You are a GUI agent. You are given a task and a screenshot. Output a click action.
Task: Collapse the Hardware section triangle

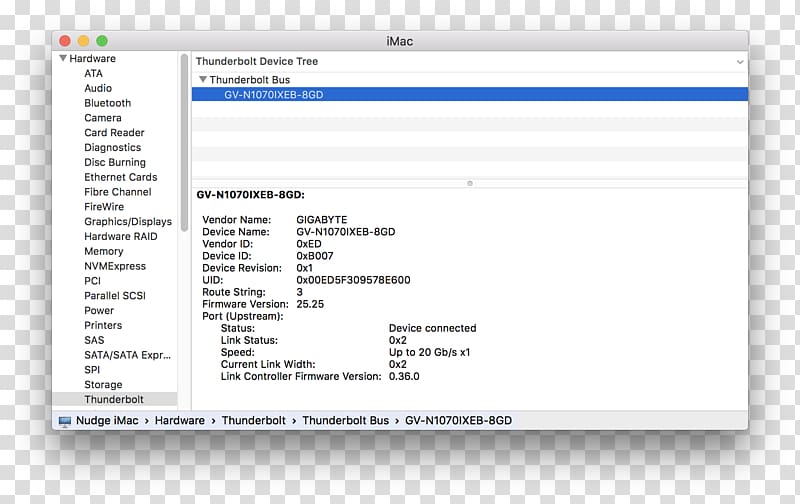[63, 58]
